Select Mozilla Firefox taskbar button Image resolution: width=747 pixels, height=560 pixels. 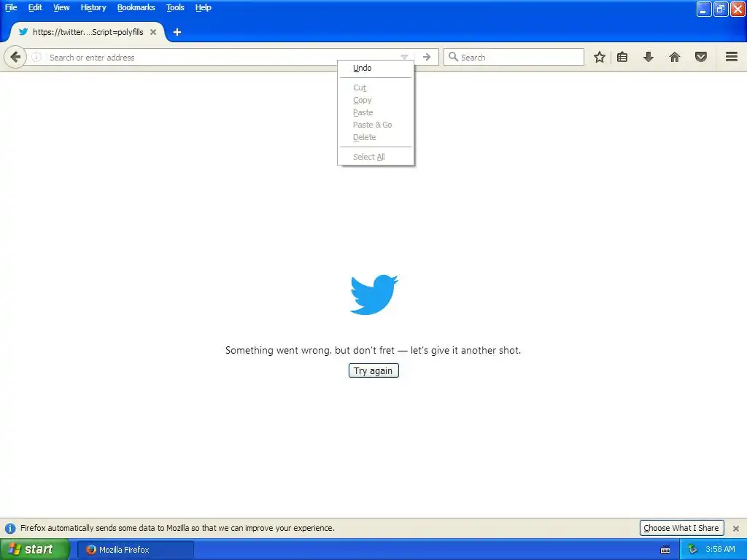135,550
